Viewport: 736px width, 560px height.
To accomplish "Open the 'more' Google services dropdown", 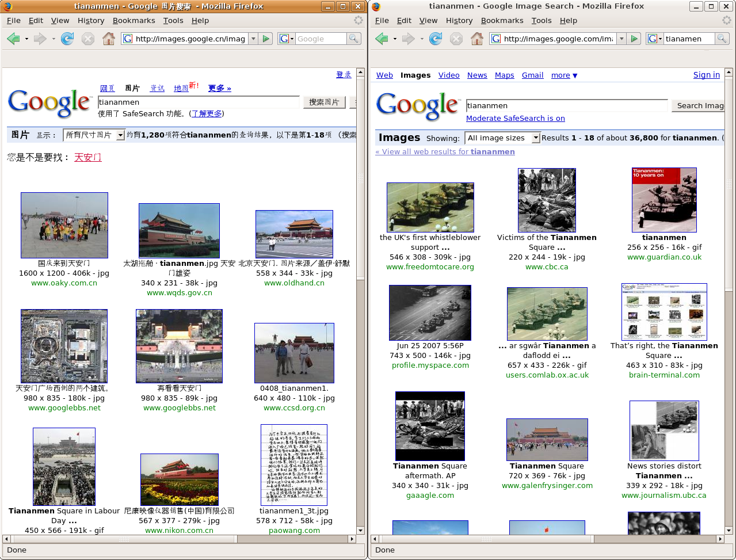I will [564, 75].
